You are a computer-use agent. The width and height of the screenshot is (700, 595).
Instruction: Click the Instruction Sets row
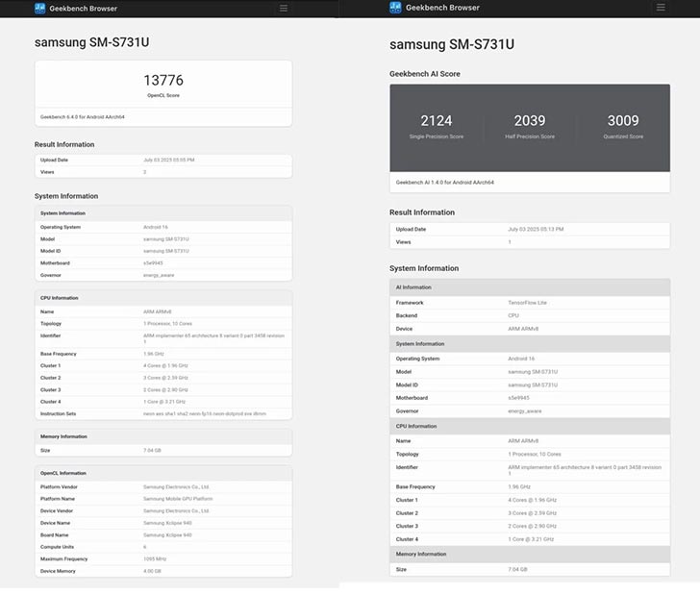[163, 413]
